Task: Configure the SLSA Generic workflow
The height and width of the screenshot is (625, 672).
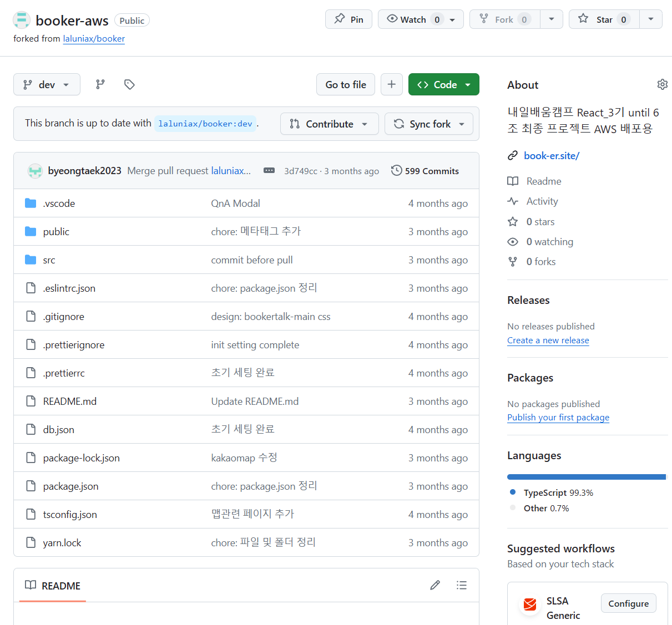Action: 628,603
